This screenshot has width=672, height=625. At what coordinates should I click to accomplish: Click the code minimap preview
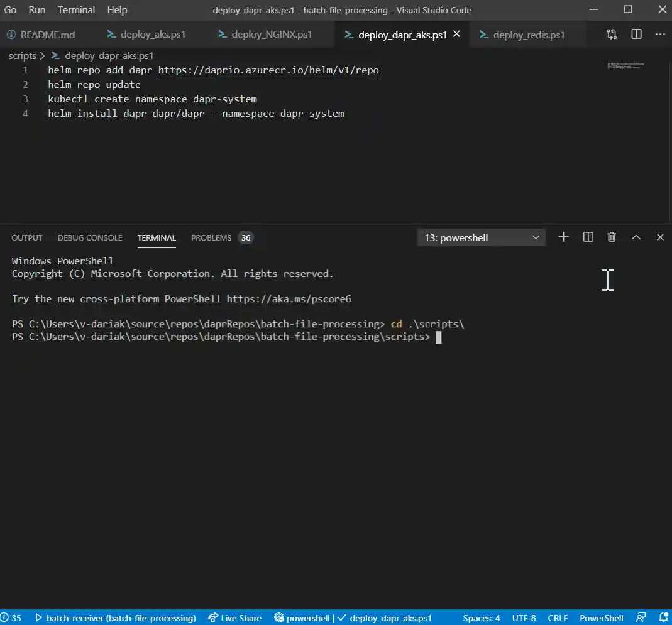click(x=625, y=65)
